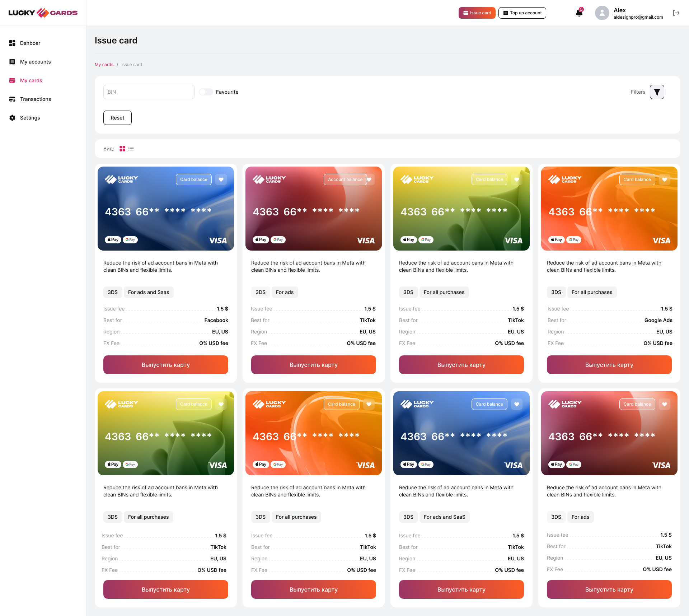The image size is (689, 616).
Task: Click the user avatar
Action: 602,13
